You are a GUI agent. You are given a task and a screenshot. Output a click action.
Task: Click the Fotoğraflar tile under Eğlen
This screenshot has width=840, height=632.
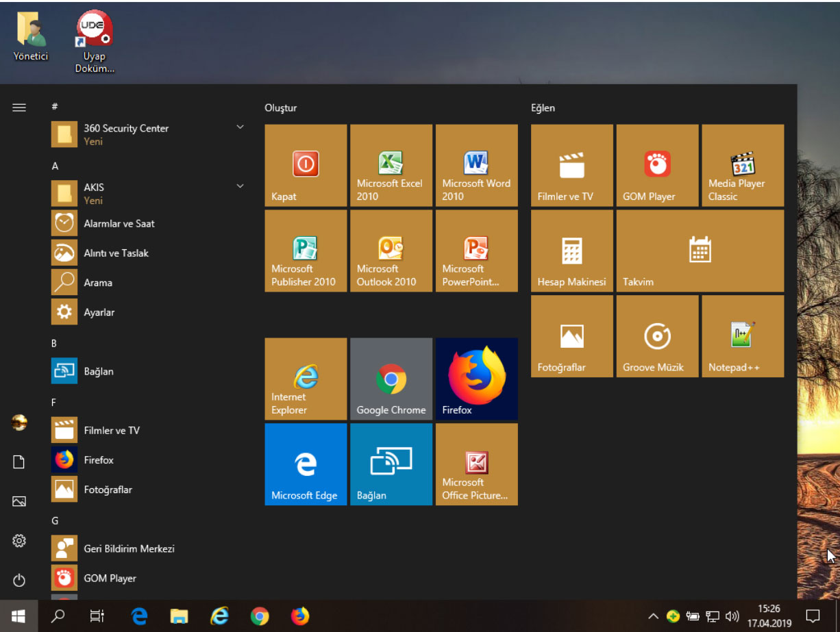point(572,336)
